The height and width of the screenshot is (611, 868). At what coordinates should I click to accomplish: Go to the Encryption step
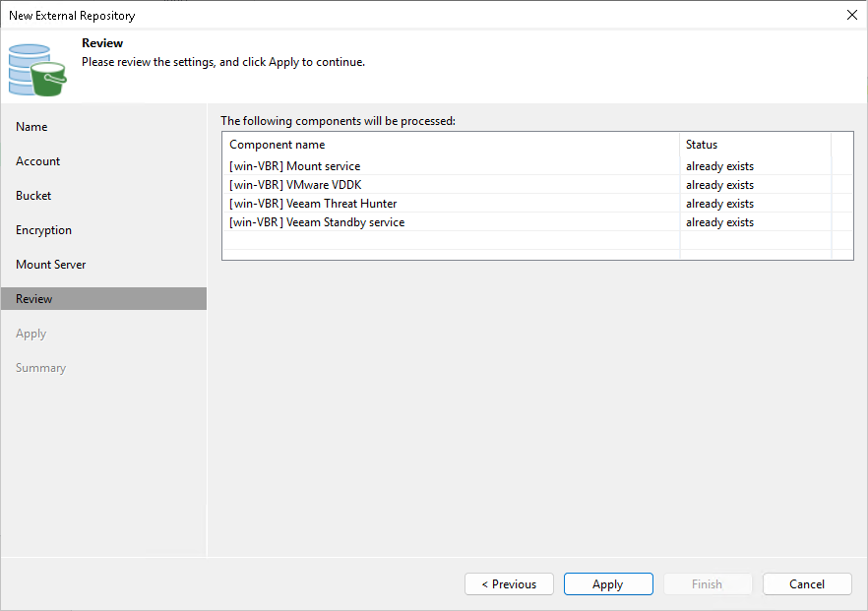(43, 230)
